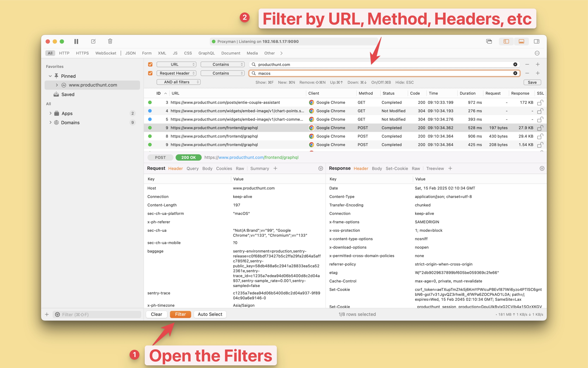The height and width of the screenshot is (368, 588).
Task: Select the GraphQL filter tab
Action: coord(206,53)
